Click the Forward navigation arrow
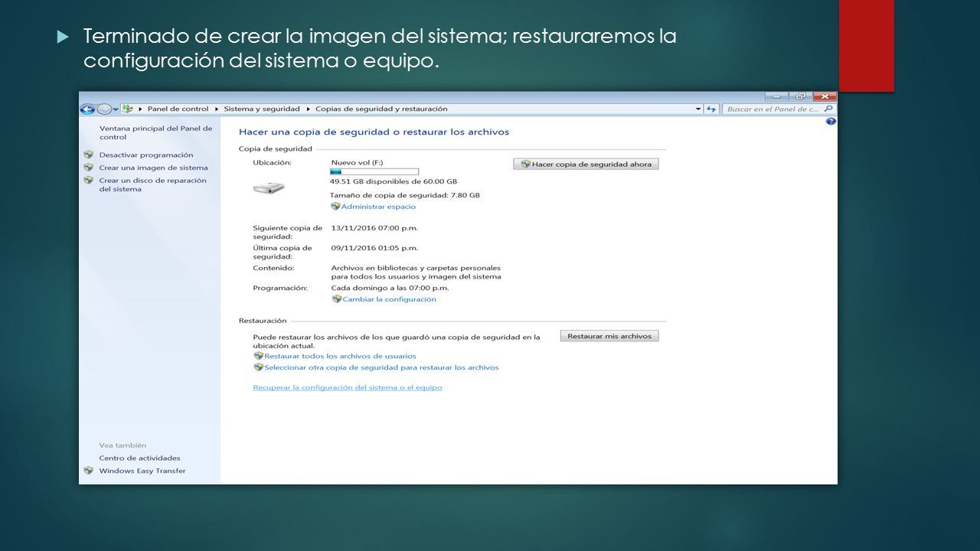 (104, 109)
